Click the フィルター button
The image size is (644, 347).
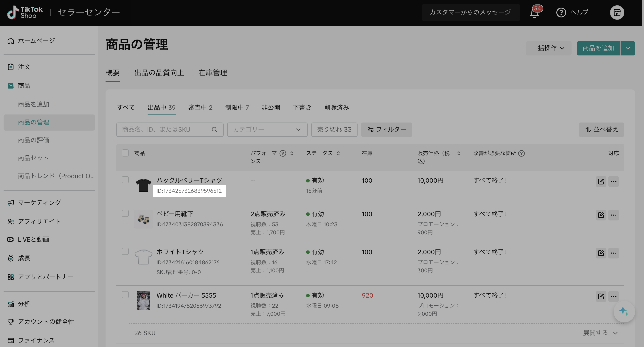click(386, 129)
